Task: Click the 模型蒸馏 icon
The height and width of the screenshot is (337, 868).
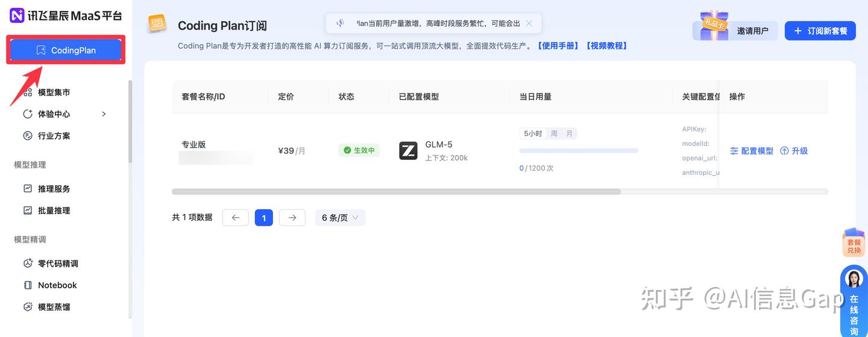Action: (x=28, y=307)
